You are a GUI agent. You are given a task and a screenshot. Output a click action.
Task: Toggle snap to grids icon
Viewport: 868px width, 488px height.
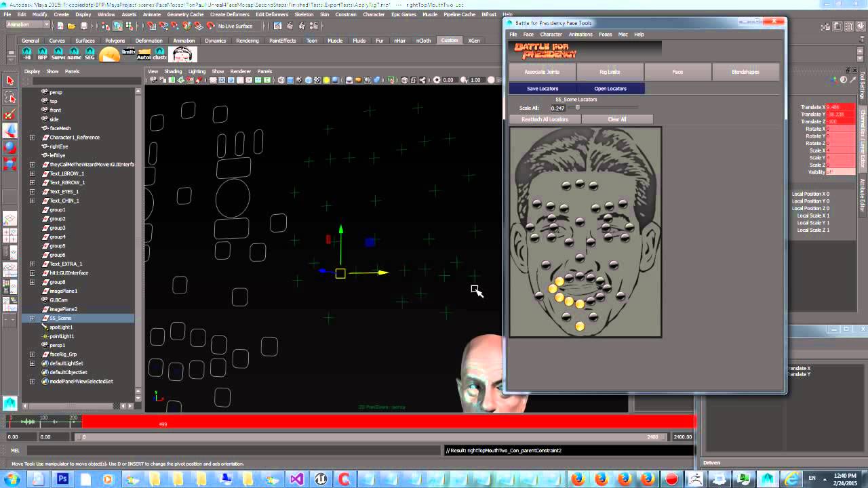point(152,26)
